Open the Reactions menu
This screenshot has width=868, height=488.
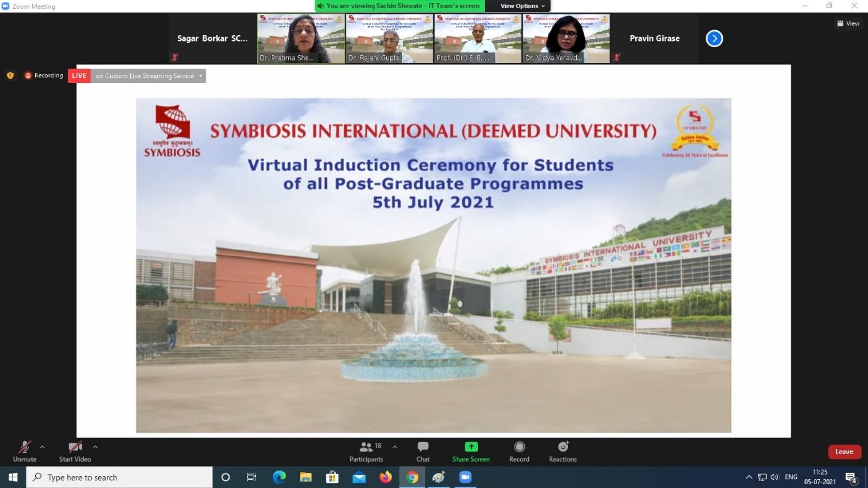coord(562,451)
